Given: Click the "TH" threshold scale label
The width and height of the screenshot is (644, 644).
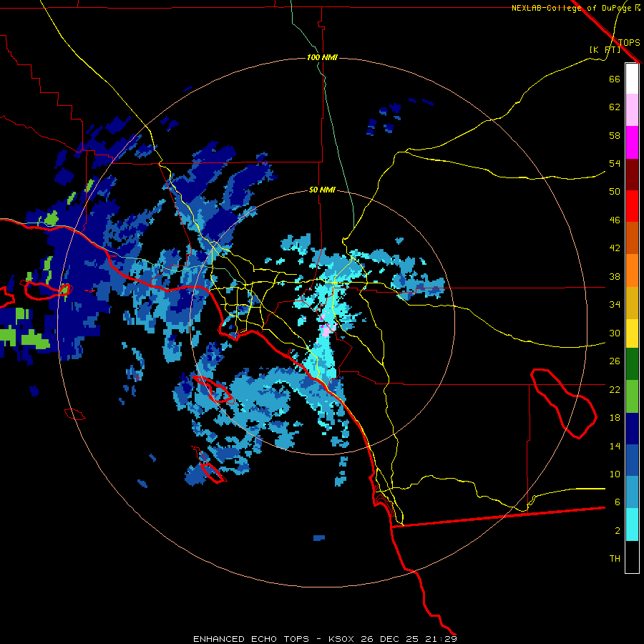Looking at the screenshot, I should [x=615, y=559].
